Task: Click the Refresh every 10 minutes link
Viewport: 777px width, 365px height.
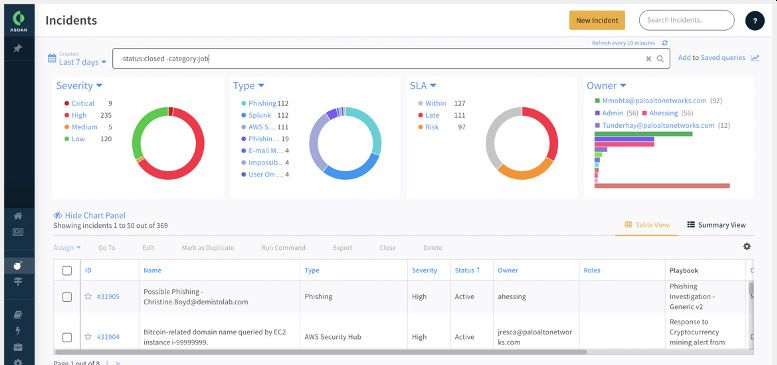Action: coord(623,43)
